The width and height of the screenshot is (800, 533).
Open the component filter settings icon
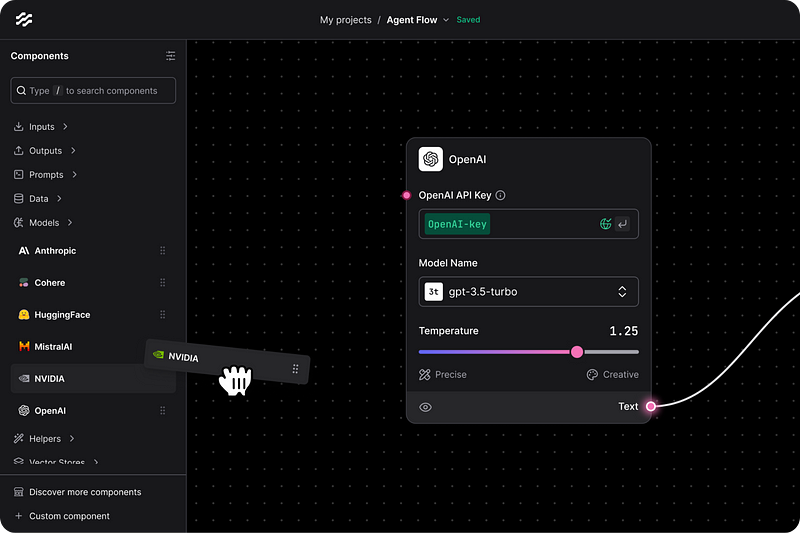coord(170,56)
